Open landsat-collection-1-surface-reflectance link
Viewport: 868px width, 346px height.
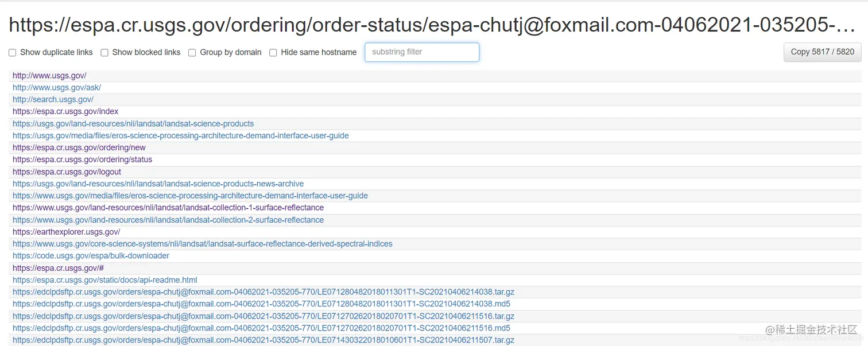click(x=168, y=208)
